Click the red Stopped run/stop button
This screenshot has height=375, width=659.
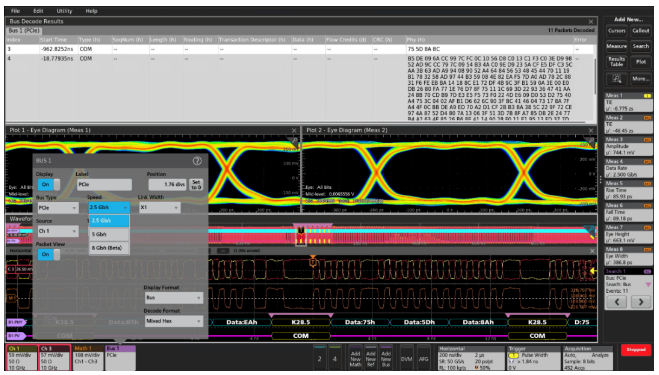636,350
